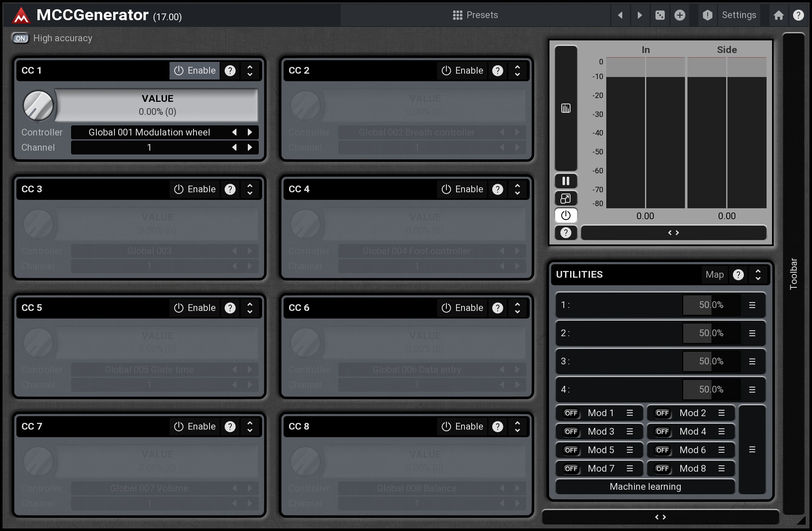Open the Presets menu
The width and height of the screenshot is (812, 531).
(x=475, y=15)
